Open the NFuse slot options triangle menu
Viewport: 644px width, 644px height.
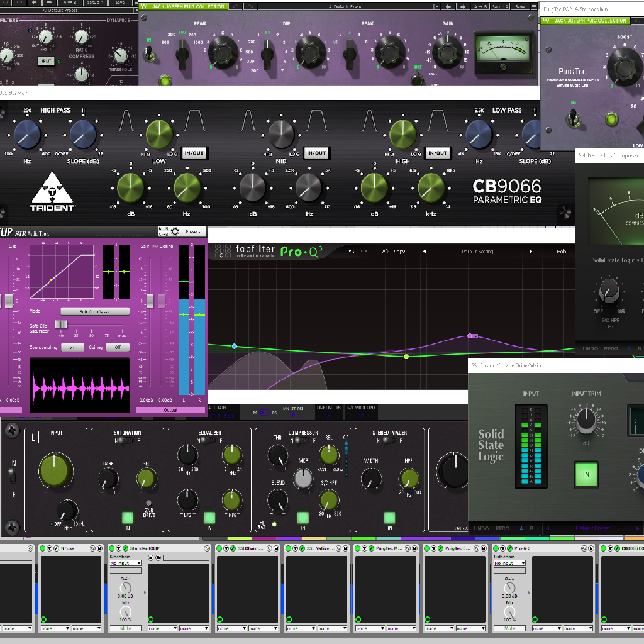click(x=49, y=548)
